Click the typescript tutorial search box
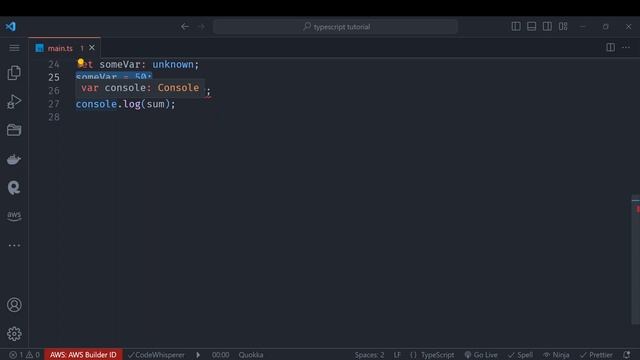The height and width of the screenshot is (360, 640). (x=335, y=27)
